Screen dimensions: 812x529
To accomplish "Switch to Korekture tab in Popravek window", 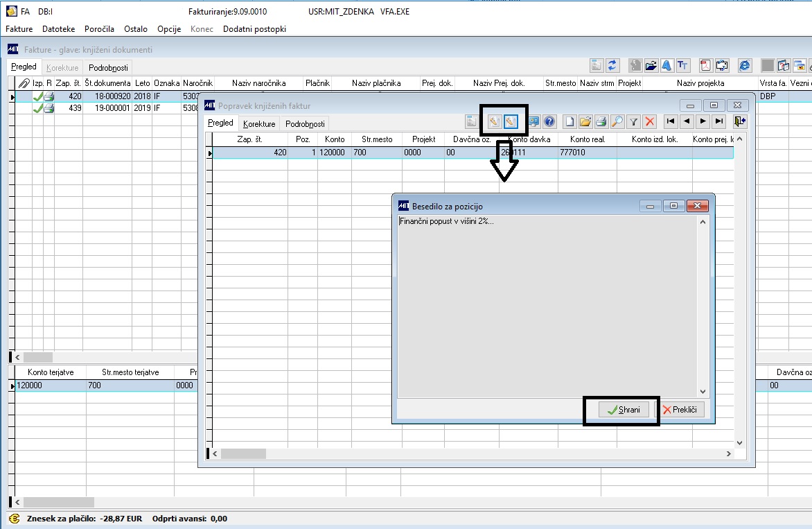I will pos(259,124).
